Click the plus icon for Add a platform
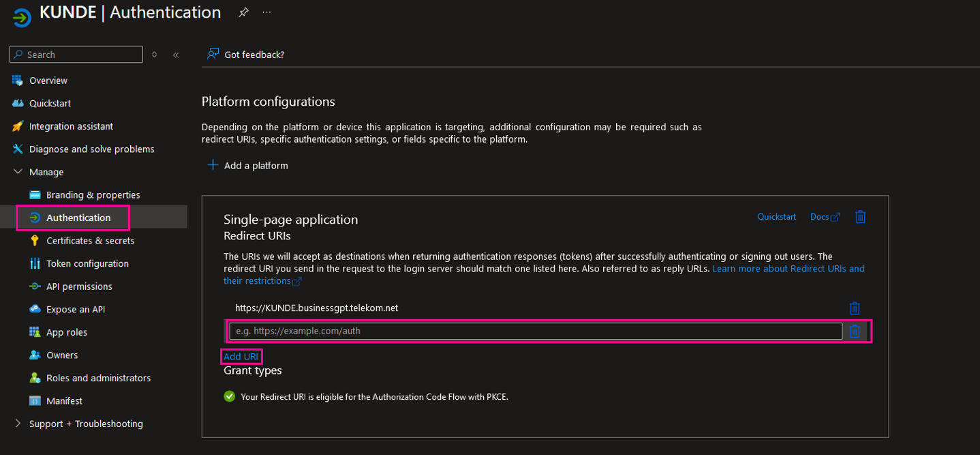Viewport: 980px width, 455px height. click(x=213, y=165)
